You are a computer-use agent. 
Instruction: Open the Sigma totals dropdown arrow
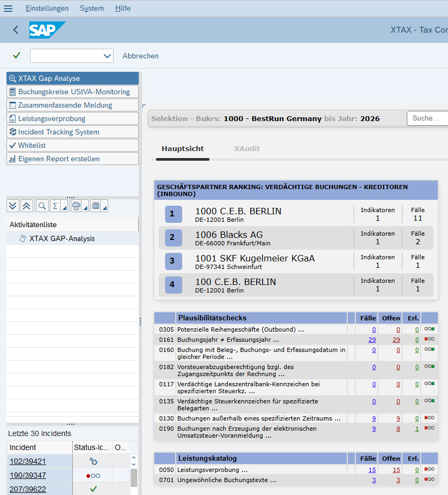click(65, 206)
